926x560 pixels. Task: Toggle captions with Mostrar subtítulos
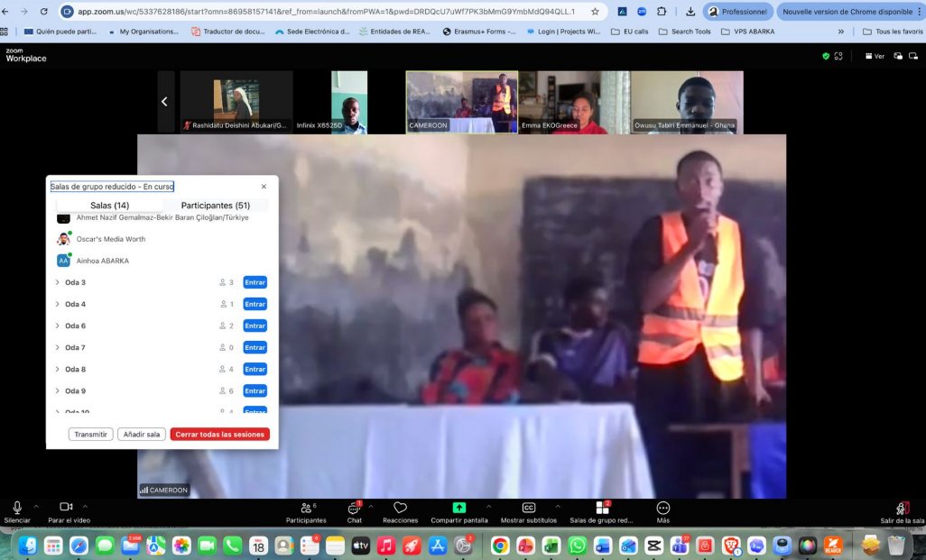(x=529, y=509)
